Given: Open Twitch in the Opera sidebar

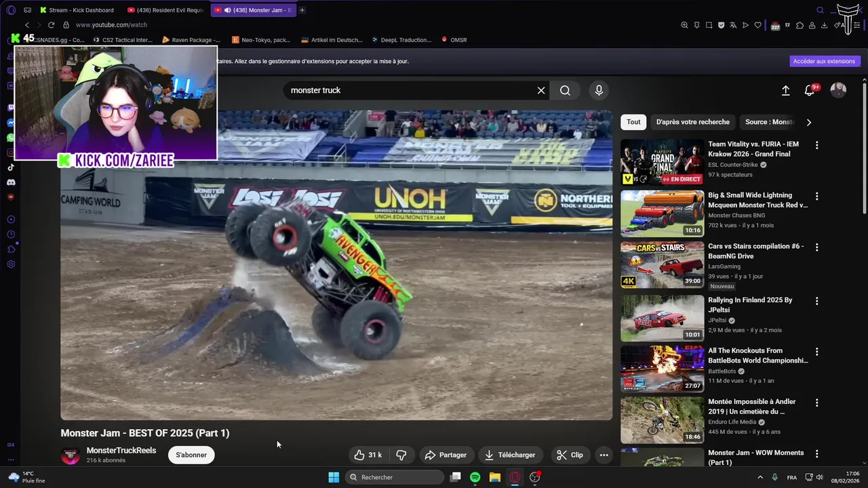Looking at the screenshot, I should click(11, 108).
